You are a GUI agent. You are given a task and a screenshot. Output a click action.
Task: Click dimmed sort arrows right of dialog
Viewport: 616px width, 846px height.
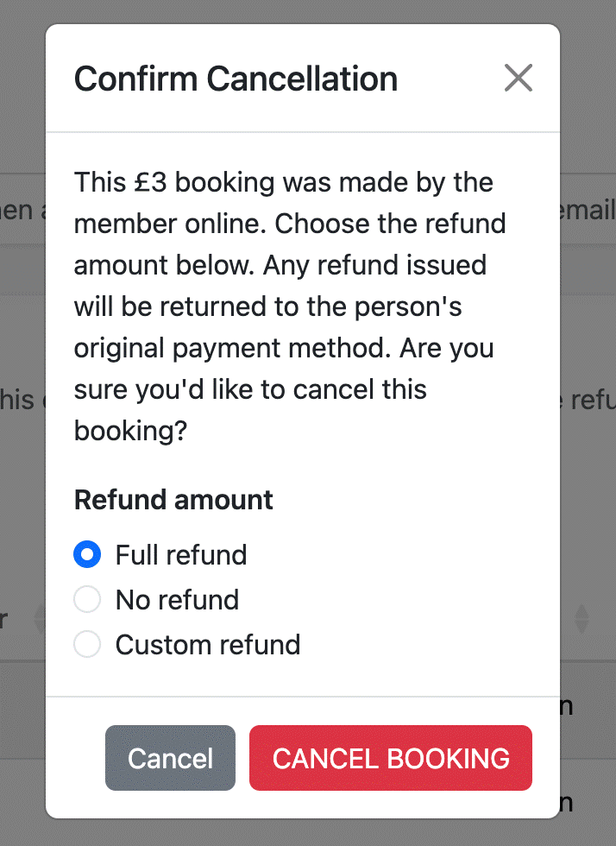click(x=581, y=618)
